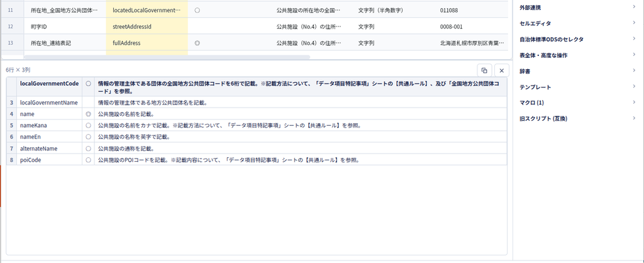
Task: Click the ○ mark in the nameKana row
Action: [x=88, y=125]
